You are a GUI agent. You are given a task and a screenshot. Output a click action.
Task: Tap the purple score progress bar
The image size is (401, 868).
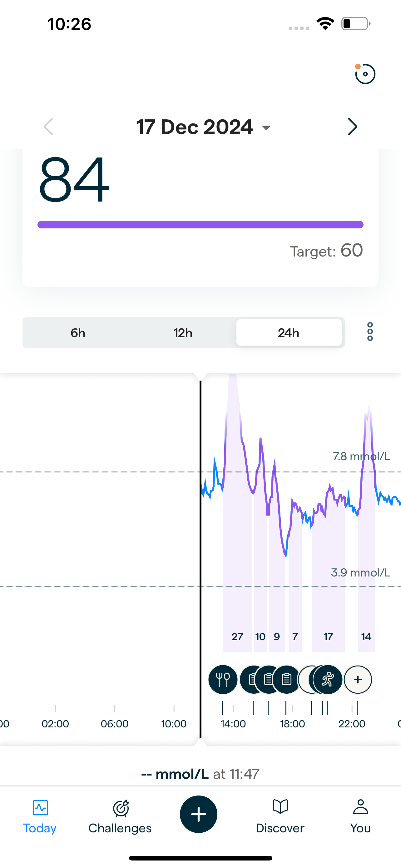[x=200, y=225]
